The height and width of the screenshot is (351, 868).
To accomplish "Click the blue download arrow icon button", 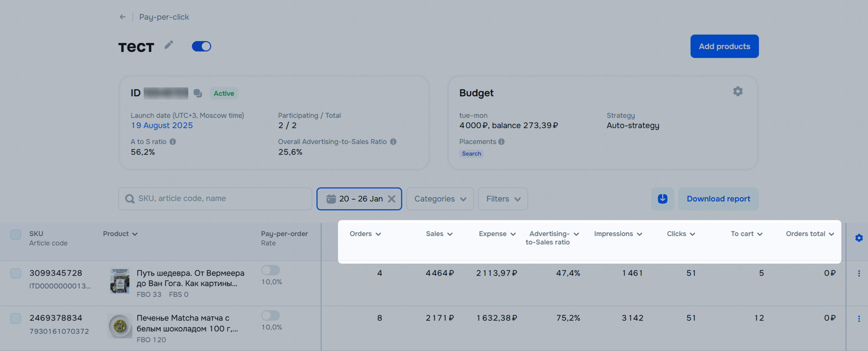I will tap(662, 199).
